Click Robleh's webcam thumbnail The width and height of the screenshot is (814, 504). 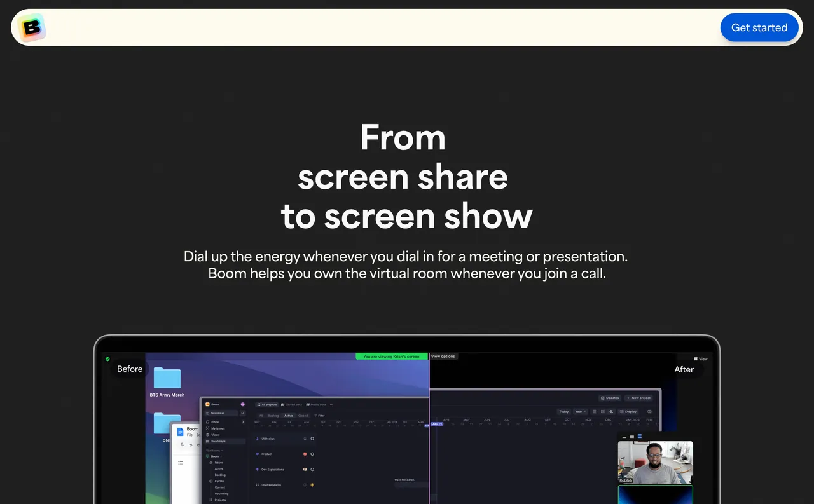pyautogui.click(x=655, y=462)
